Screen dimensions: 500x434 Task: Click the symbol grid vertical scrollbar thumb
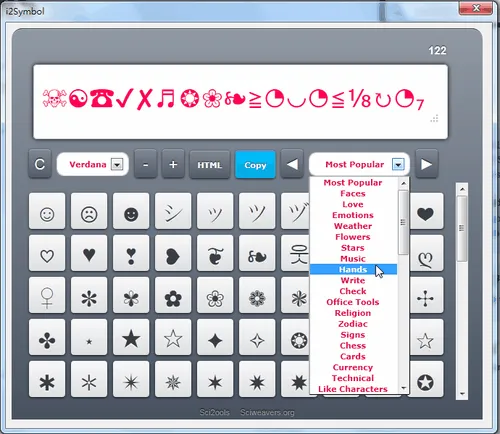click(462, 229)
